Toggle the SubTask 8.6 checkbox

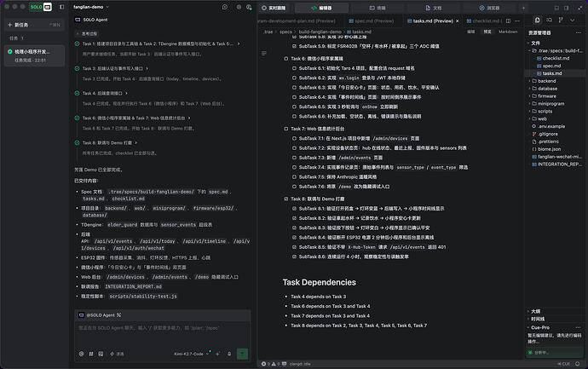click(x=294, y=257)
